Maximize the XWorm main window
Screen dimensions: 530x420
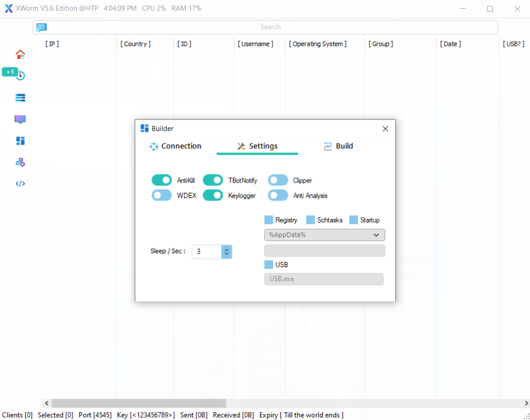[490, 9]
